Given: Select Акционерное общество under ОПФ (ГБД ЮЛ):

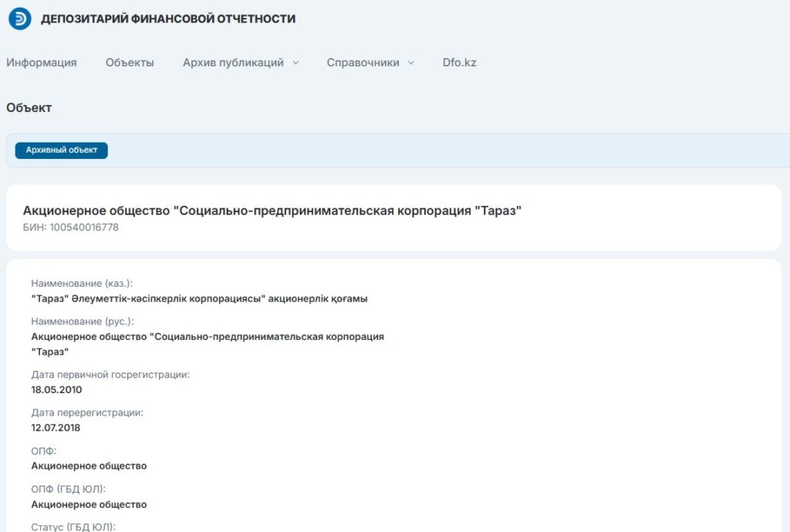Looking at the screenshot, I should pyautogui.click(x=89, y=504).
